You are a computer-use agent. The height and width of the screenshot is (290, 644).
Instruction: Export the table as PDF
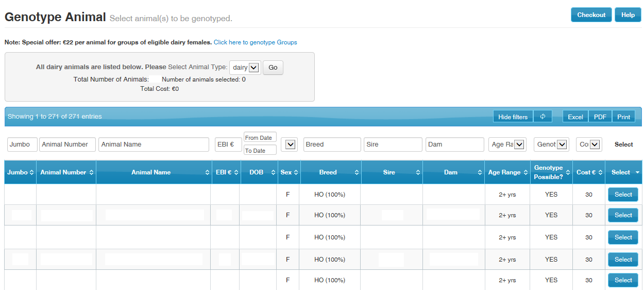click(x=600, y=117)
